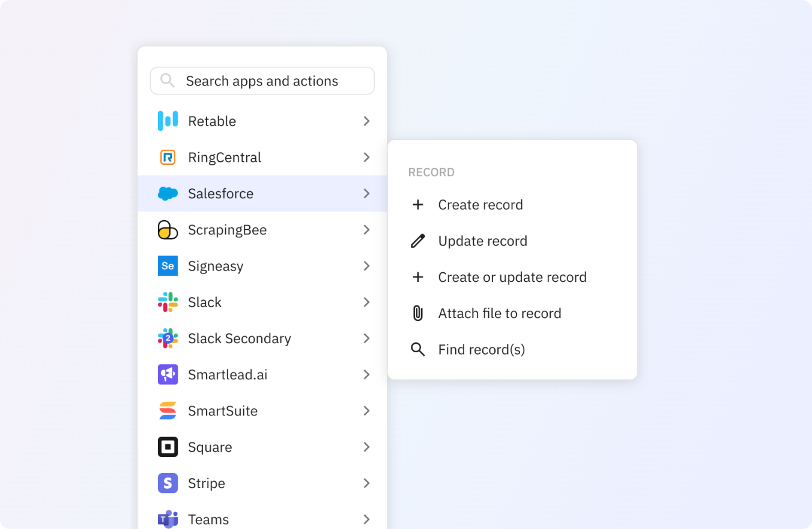Click the Square app icon
This screenshot has height=529, width=812.
coord(168,447)
